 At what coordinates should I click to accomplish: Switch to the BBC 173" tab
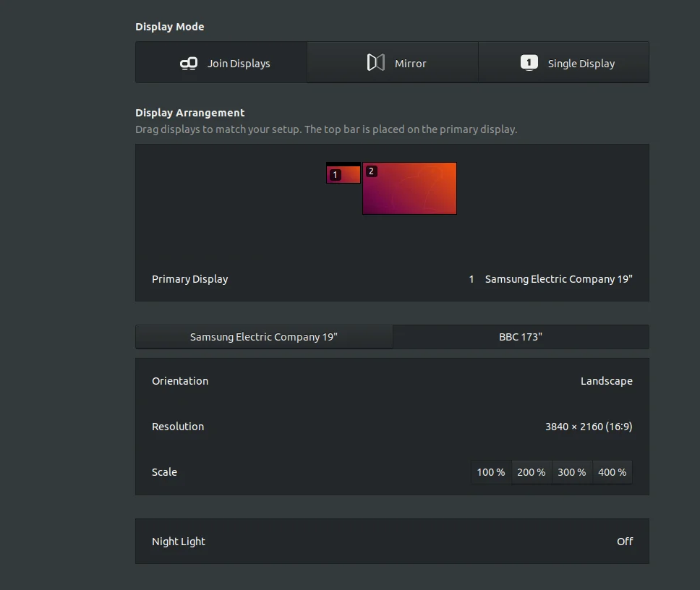tap(521, 337)
